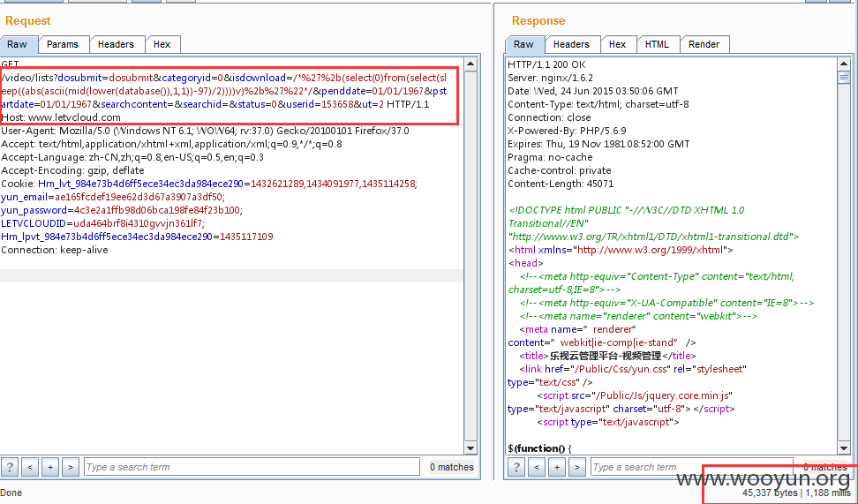This screenshot has height=504, width=858.
Task: Click the '/Public/Js/jquery.core.min.js' script source
Action: point(663,395)
